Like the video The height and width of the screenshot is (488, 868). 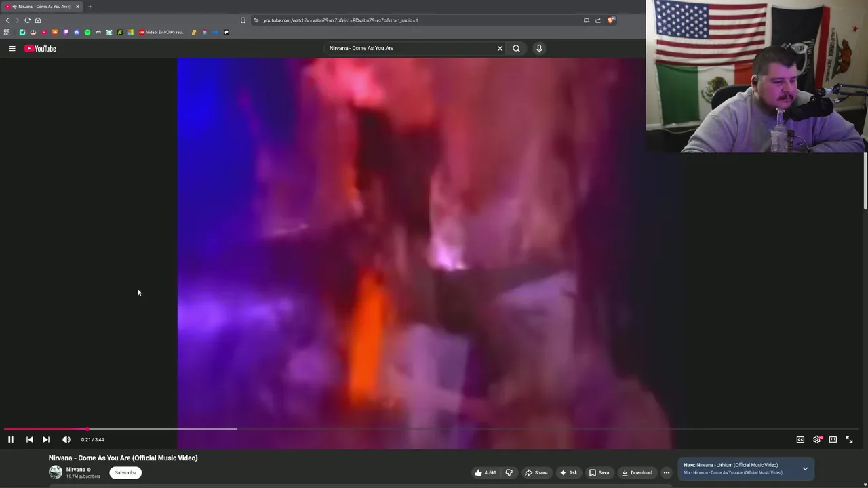486,472
